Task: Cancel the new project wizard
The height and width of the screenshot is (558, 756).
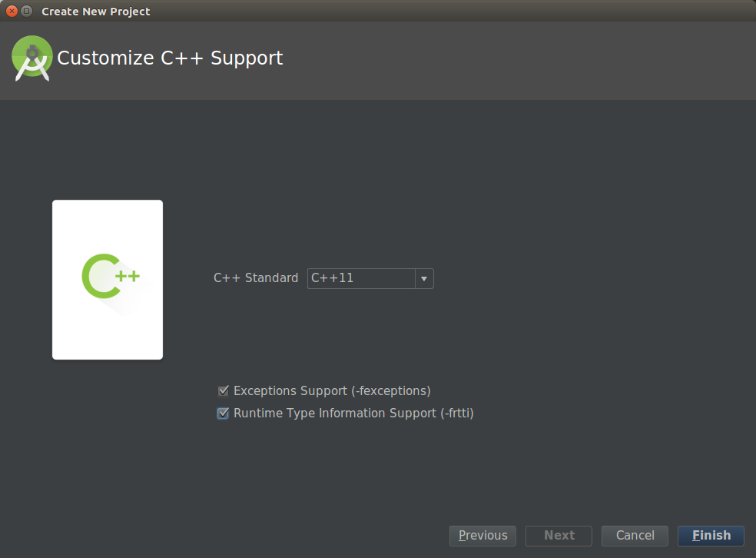Action: 635,536
